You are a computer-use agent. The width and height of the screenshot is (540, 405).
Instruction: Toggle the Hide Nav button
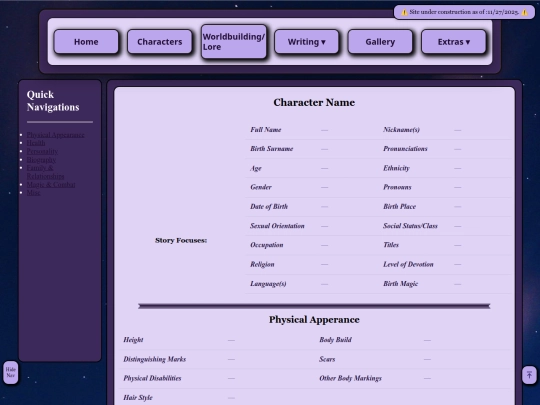click(x=11, y=372)
